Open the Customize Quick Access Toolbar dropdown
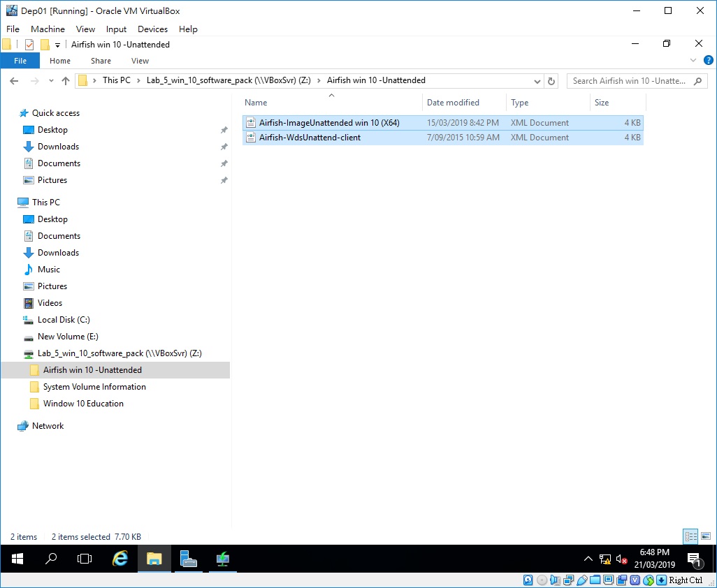The height and width of the screenshot is (588, 717). point(57,45)
